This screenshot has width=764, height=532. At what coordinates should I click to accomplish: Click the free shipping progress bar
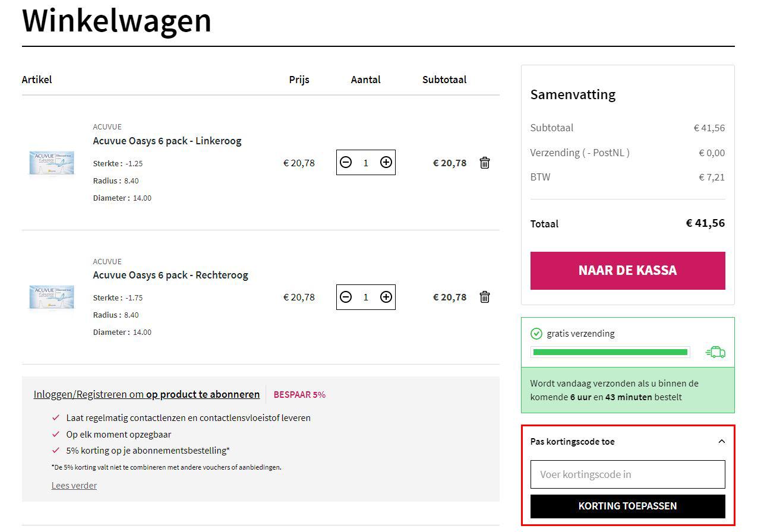pos(610,351)
